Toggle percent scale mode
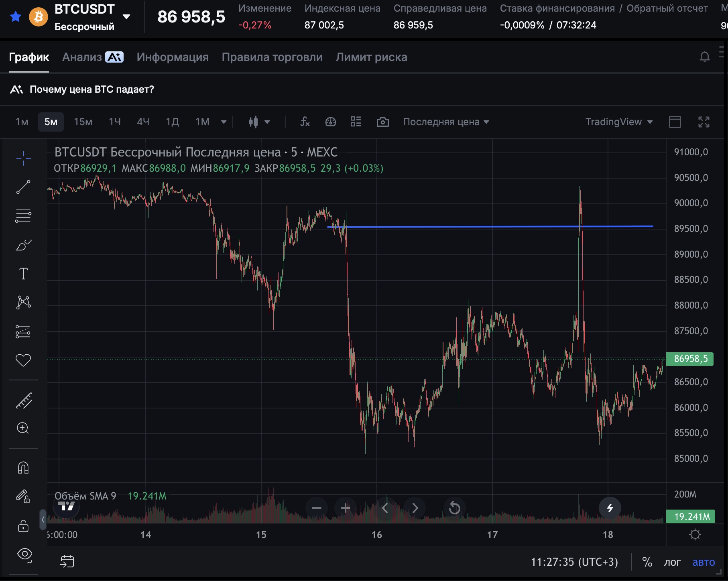 point(647,562)
